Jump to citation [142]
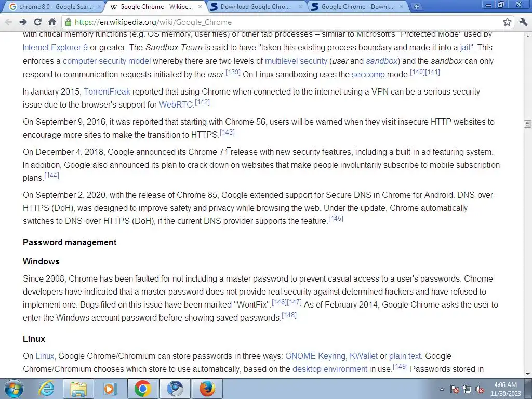Viewport: 532px width, 399px height. [x=202, y=102]
